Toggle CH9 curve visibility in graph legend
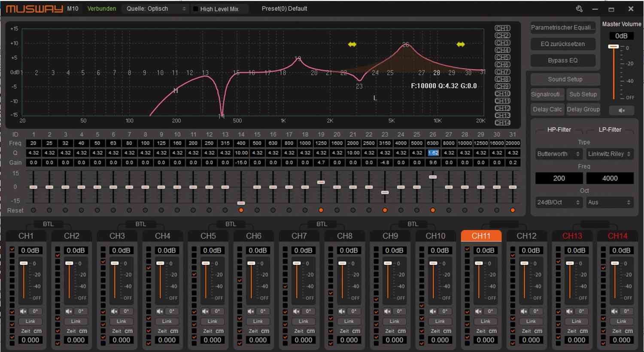The width and height of the screenshot is (644, 352). point(502,86)
